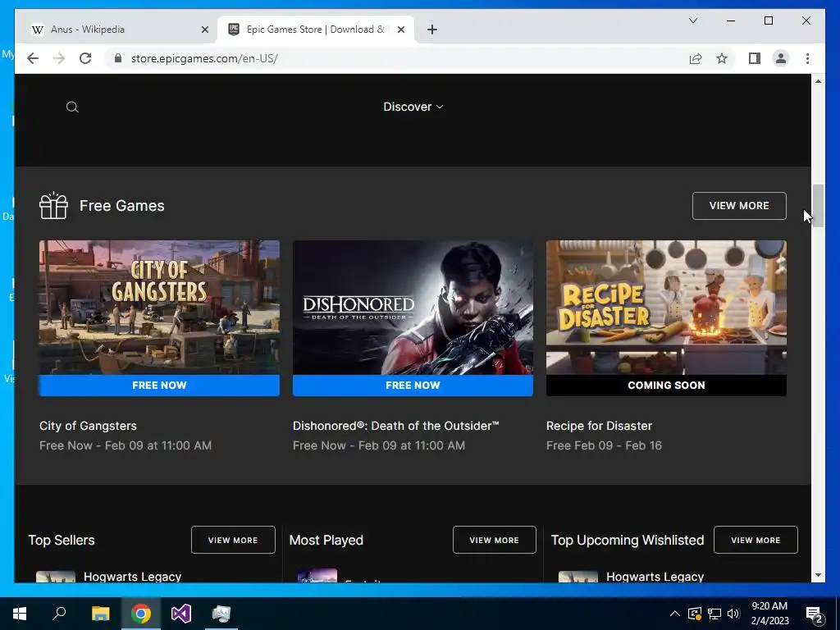This screenshot has width=840, height=630.
Task: Click View More for Top Upcoming Wishlisted
Action: 756,540
